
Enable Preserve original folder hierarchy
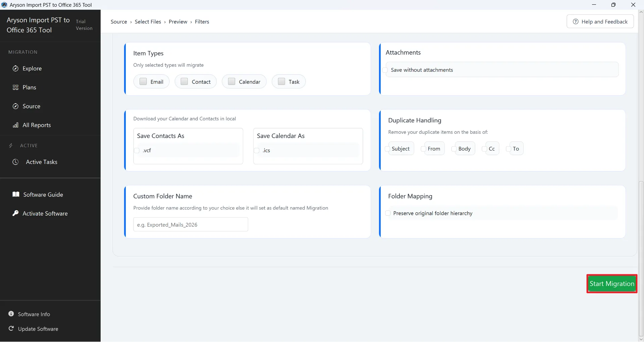pyautogui.click(x=388, y=213)
